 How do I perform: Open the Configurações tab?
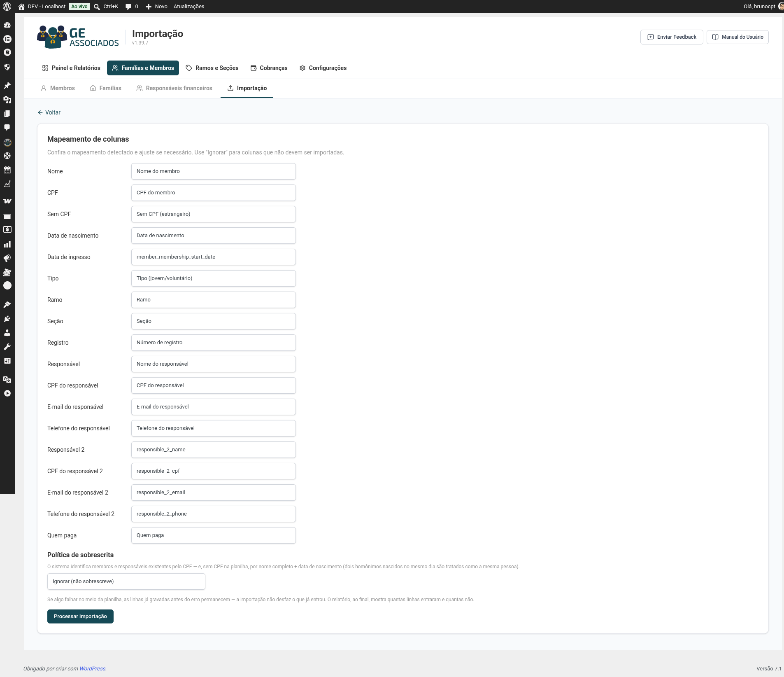[x=323, y=68]
